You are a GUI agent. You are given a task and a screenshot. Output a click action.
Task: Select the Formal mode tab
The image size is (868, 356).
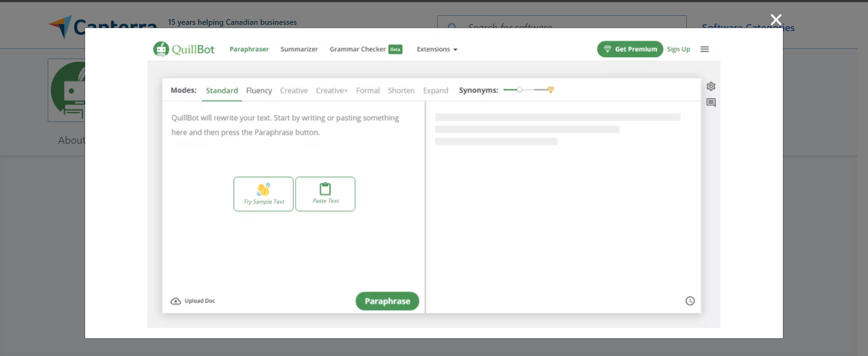coord(368,90)
